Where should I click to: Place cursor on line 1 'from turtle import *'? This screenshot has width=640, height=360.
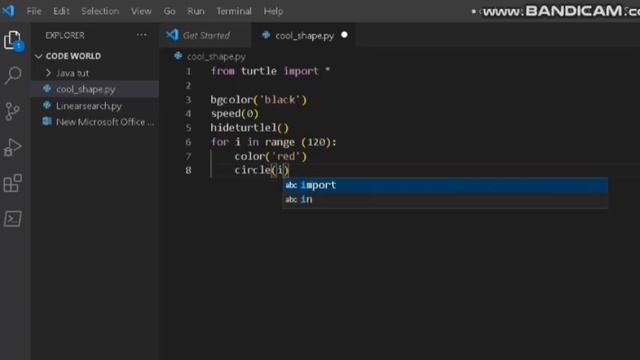270,71
